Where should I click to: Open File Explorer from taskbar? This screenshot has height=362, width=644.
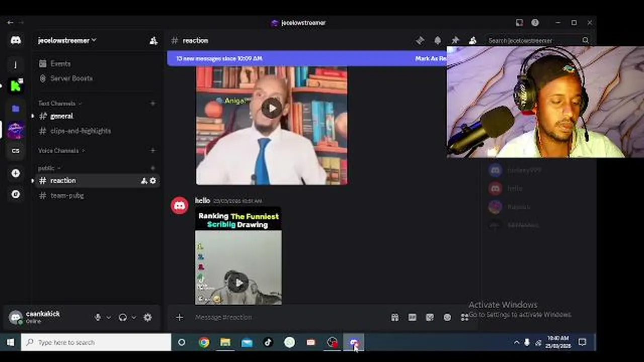pyautogui.click(x=225, y=342)
